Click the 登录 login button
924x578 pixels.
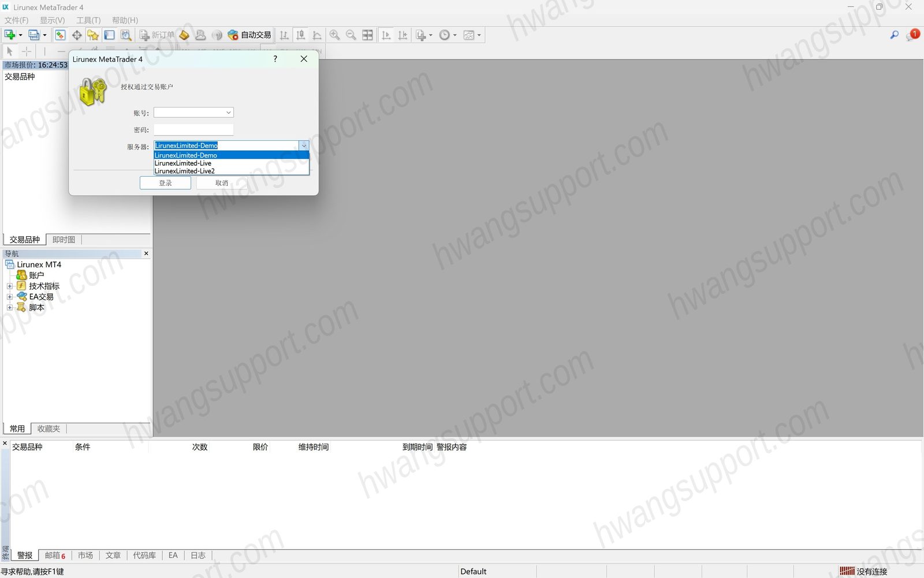pos(165,183)
